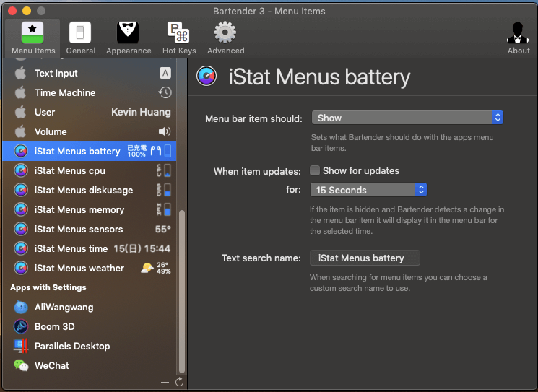
Task: Click iStat icon beside iStat Menus battery
Action: (21, 151)
